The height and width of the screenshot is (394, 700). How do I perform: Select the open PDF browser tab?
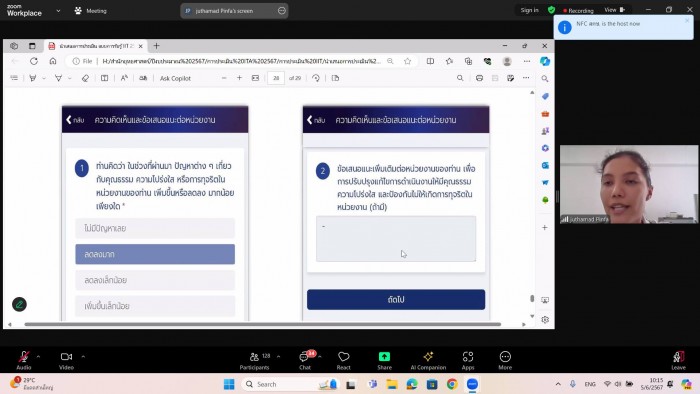[x=95, y=46]
